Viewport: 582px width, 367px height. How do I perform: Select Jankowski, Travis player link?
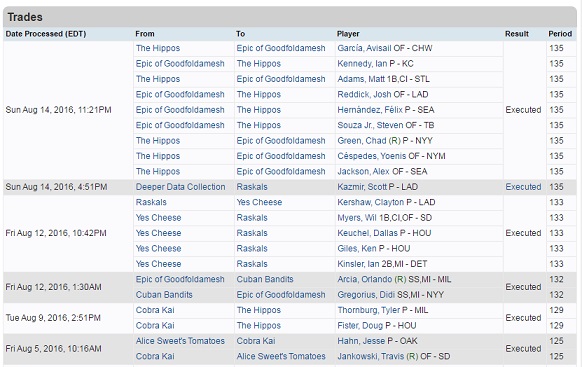(x=370, y=357)
